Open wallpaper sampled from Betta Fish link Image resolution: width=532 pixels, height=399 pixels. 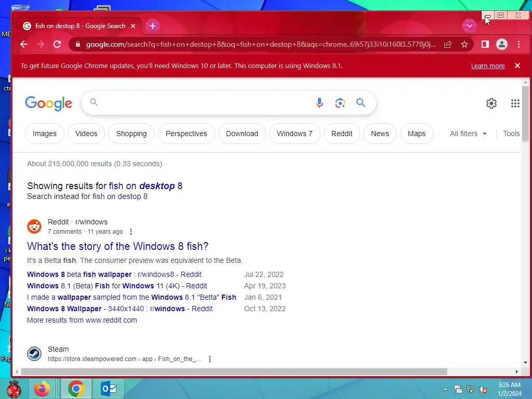pyautogui.click(x=131, y=298)
